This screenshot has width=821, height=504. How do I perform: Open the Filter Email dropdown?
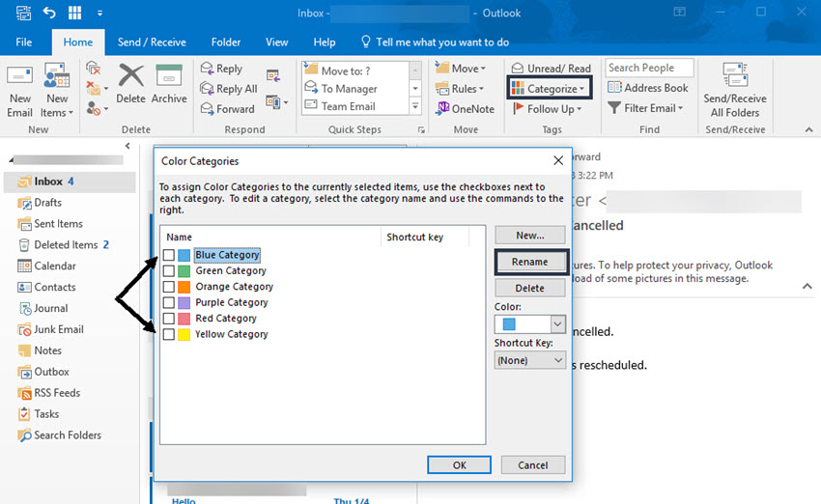(x=645, y=108)
